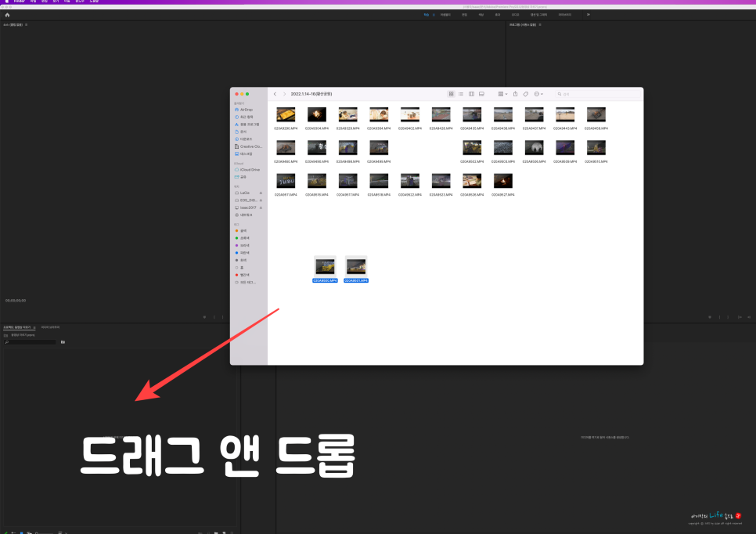Viewport: 756px width, 534px height.
Task: Switch Finder to gallery view
Action: pos(482,94)
